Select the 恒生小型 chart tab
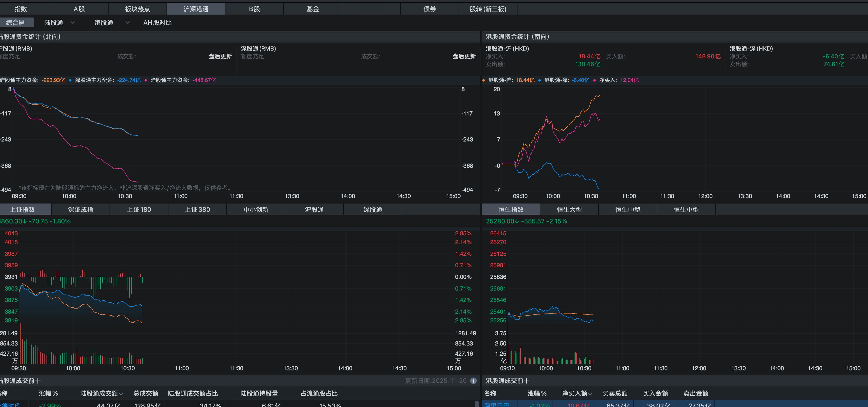The height and width of the screenshot is (407, 868). click(686, 209)
